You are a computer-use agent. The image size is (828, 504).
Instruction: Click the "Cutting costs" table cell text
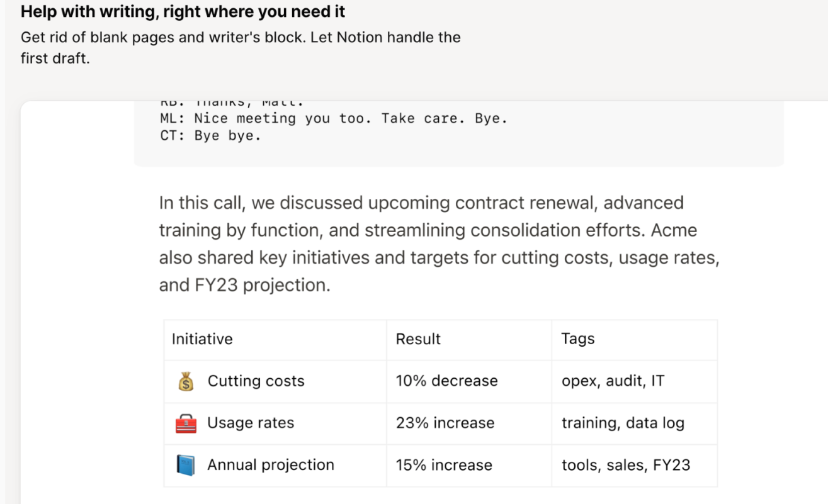tap(256, 381)
